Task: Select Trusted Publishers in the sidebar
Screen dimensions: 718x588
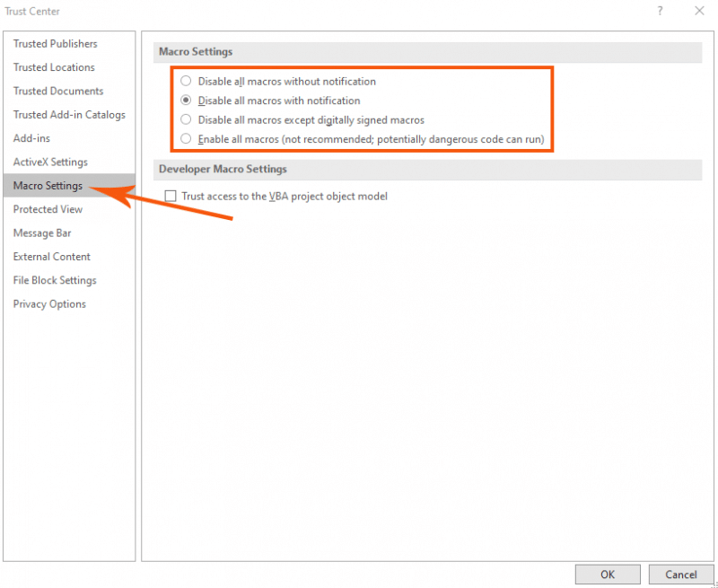Action: pos(55,43)
